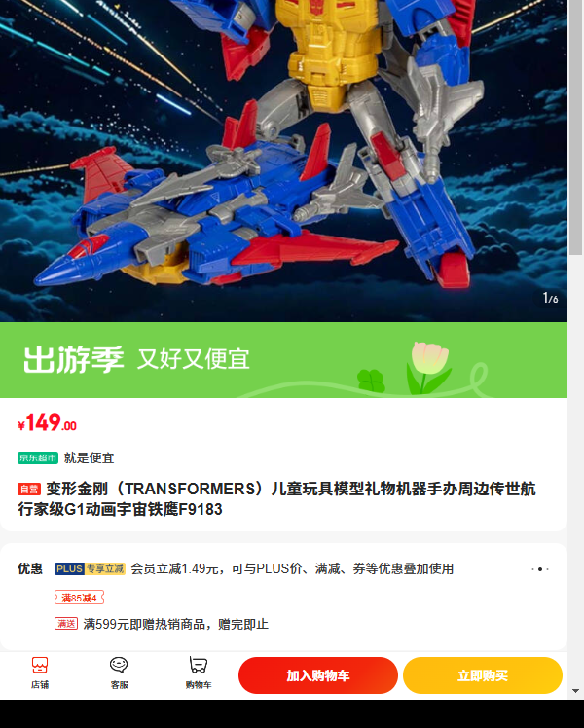Click the 满送 promotion tag
Image resolution: width=584 pixels, height=728 pixels.
66,624
